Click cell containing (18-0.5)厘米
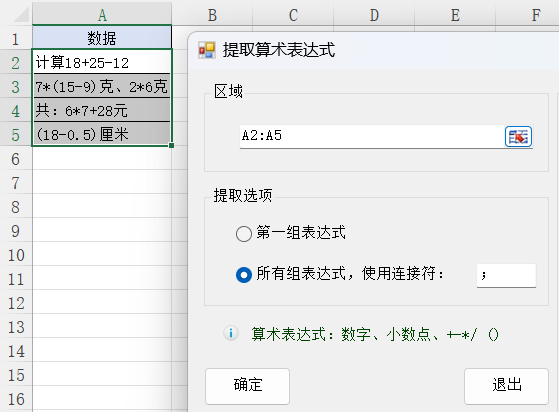 (x=102, y=134)
